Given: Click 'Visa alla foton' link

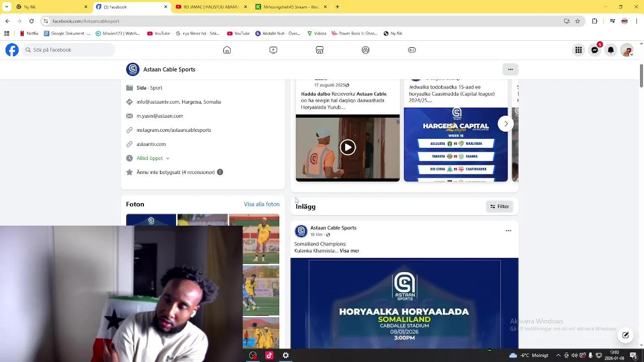Looking at the screenshot, I should pyautogui.click(x=262, y=204).
